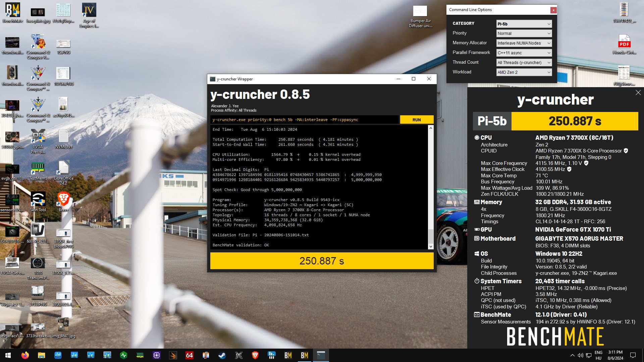Open img_4641.jpg desktop file
The image size is (644, 362).
tap(63, 327)
